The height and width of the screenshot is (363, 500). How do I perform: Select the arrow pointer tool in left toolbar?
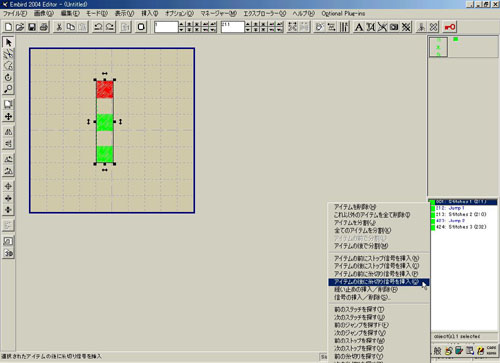[x=8, y=42]
